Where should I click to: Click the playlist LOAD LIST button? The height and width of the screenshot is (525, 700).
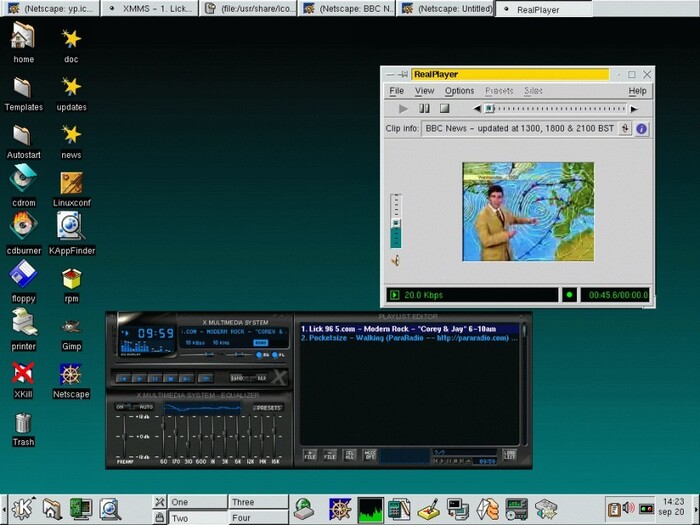tap(509, 455)
